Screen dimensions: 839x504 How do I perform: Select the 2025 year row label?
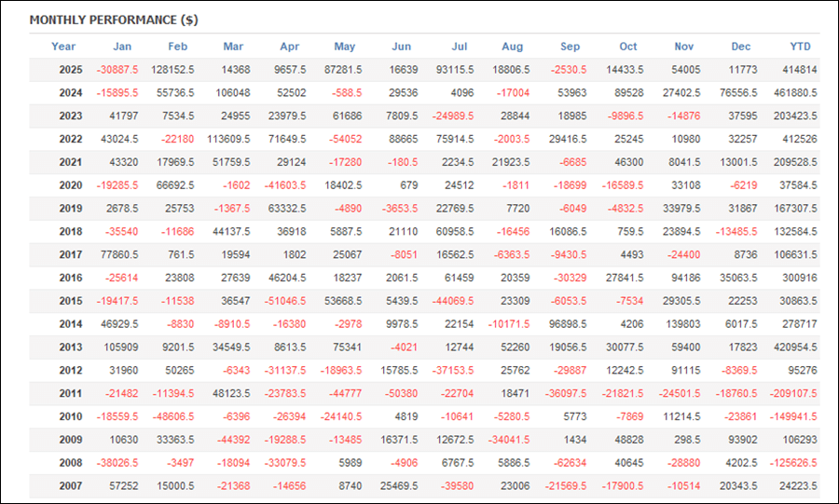pyautogui.click(x=70, y=70)
